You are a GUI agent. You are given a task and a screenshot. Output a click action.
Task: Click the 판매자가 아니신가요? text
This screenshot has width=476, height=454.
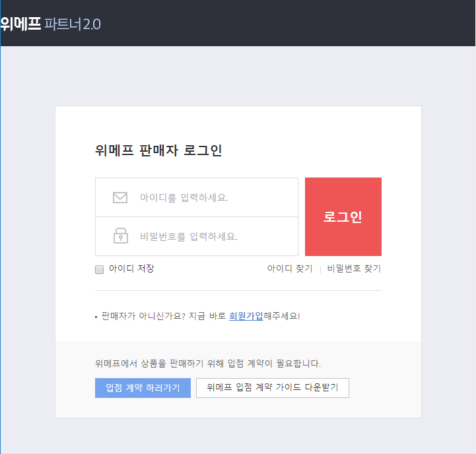143,316
